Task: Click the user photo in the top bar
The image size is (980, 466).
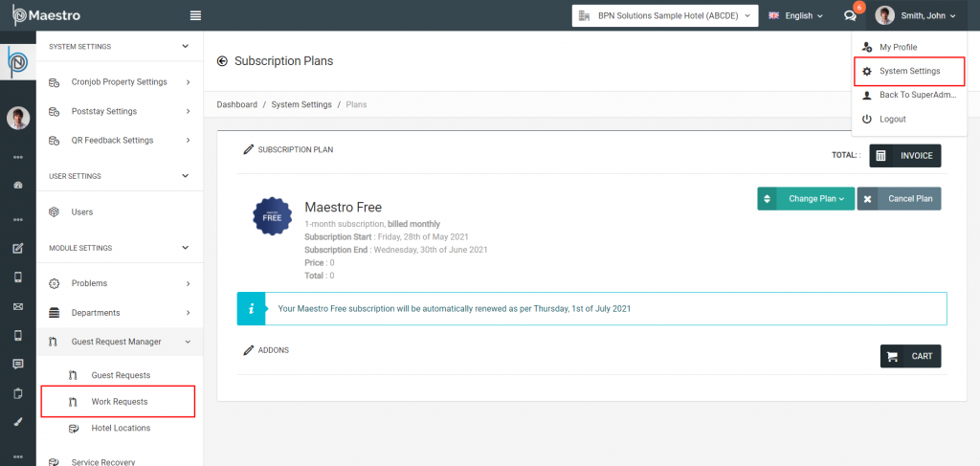Action: pyautogui.click(x=884, y=15)
